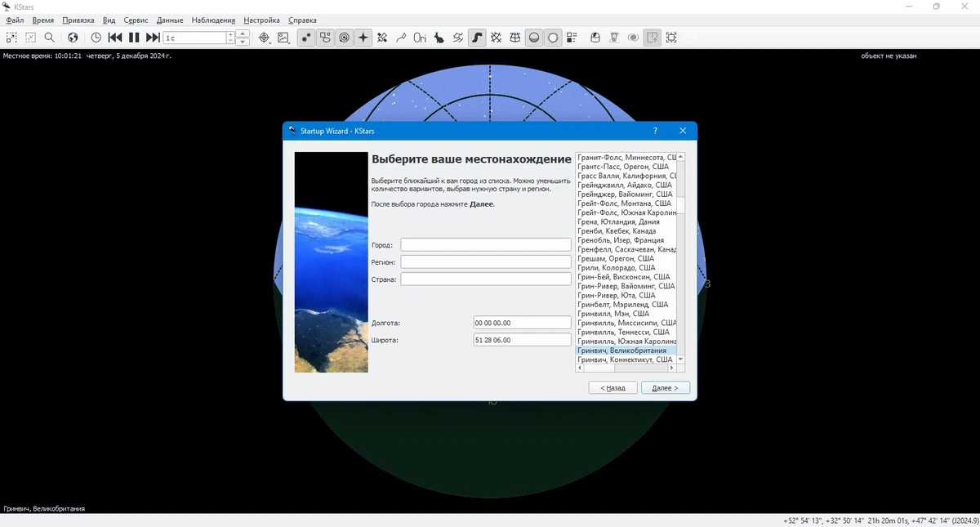Step the clock backward one step
980x527 pixels.
115,38
